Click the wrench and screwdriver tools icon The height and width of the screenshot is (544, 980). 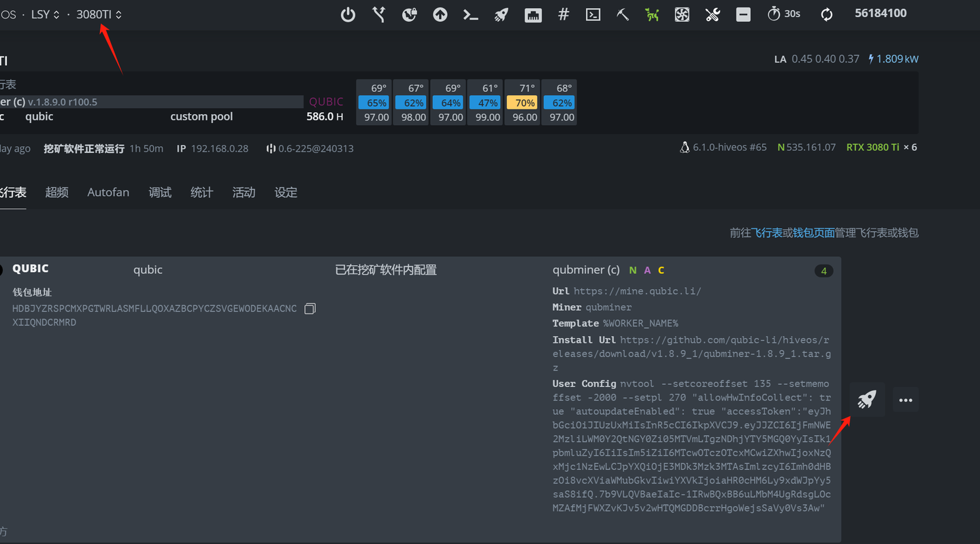point(713,14)
